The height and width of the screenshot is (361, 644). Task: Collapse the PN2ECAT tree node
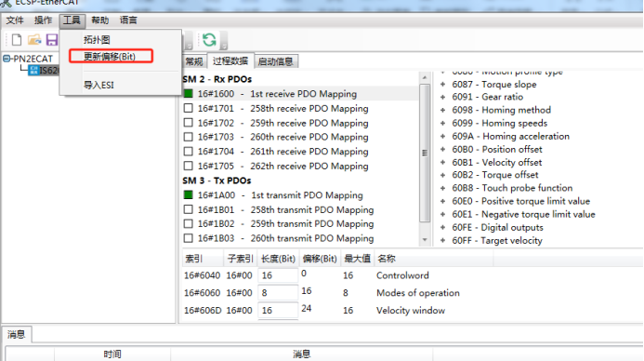[7, 59]
